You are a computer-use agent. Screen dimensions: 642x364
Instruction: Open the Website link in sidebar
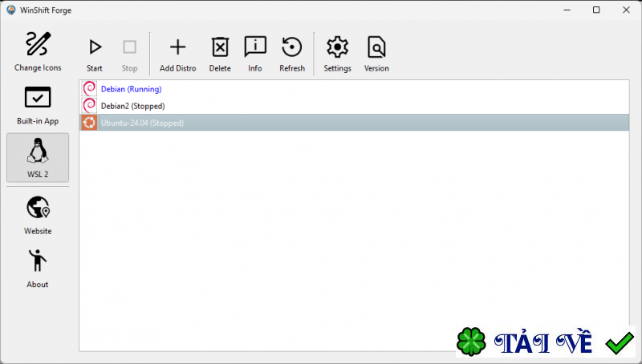tap(38, 215)
